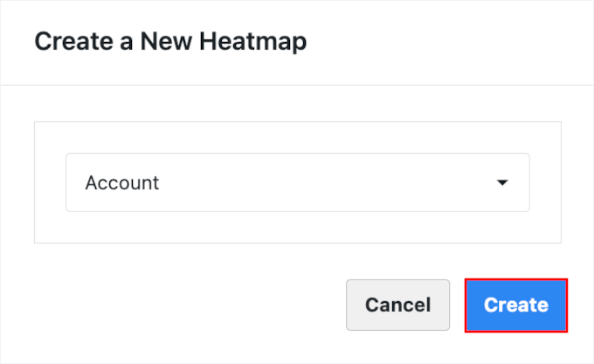Click the blue Create button

(515, 305)
